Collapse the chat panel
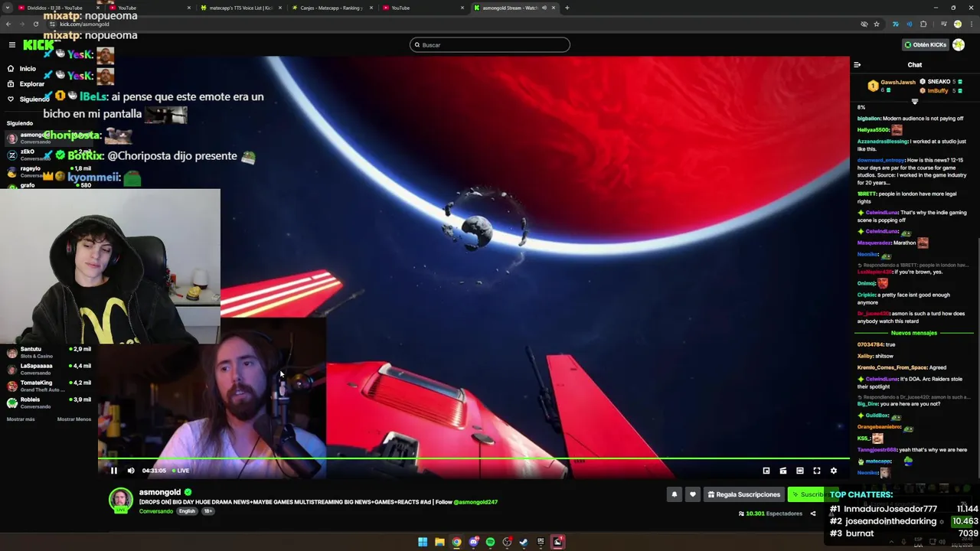The height and width of the screenshot is (551, 980). click(x=857, y=65)
